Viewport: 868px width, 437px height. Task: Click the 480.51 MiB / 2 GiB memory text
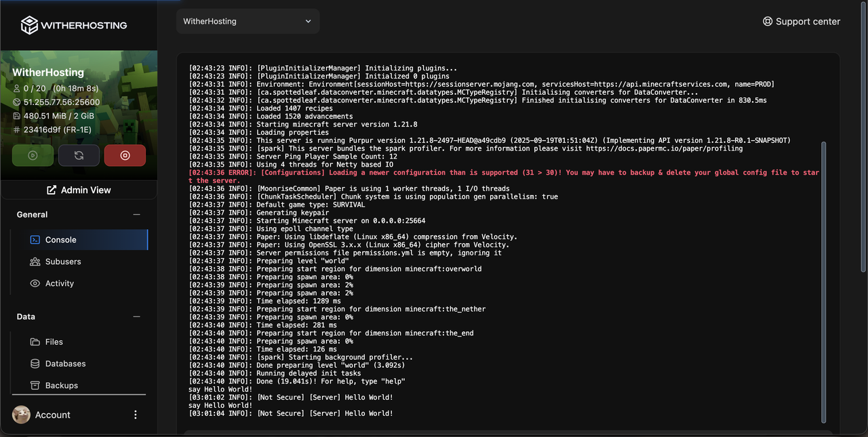[x=59, y=116]
